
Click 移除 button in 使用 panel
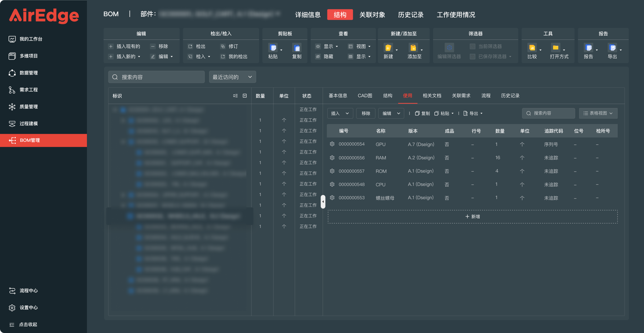[366, 113]
